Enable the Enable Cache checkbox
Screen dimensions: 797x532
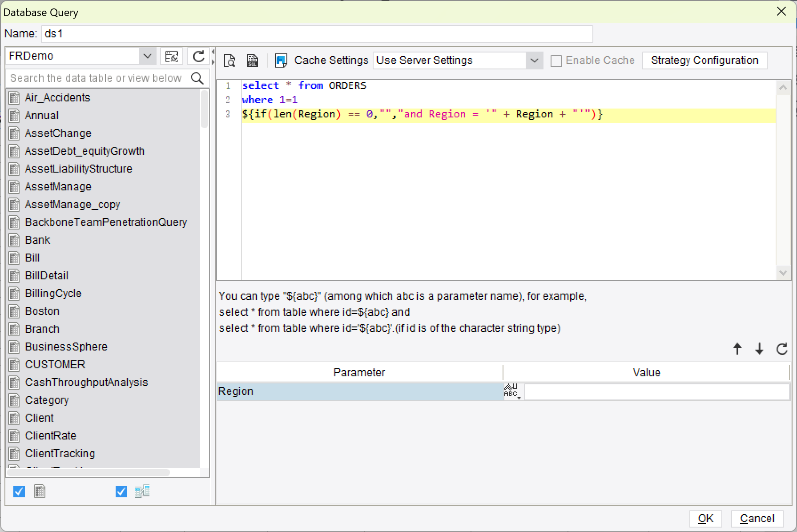pos(555,60)
